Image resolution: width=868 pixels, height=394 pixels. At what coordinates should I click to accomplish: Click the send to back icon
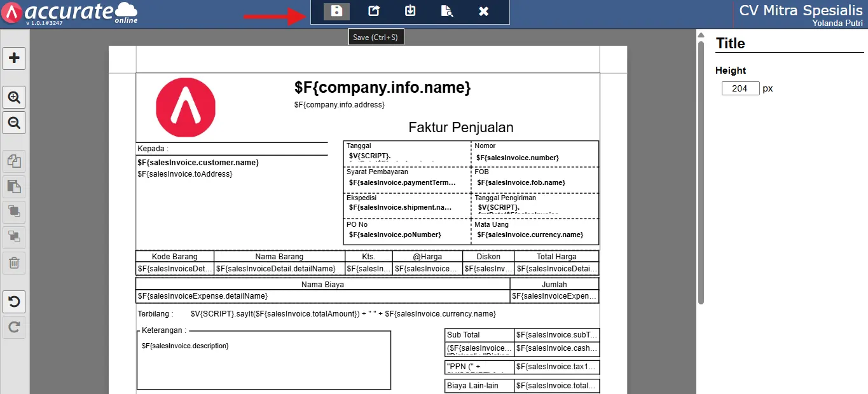[x=14, y=237]
